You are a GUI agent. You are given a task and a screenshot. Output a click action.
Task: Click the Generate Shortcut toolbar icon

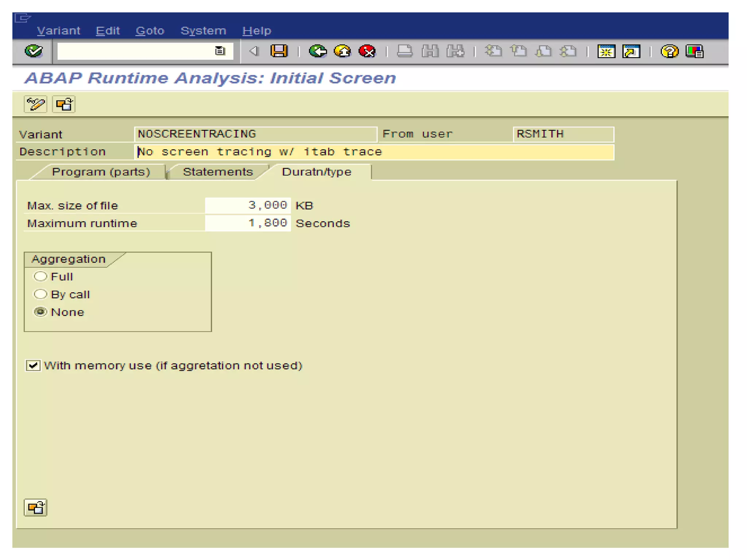coord(631,51)
